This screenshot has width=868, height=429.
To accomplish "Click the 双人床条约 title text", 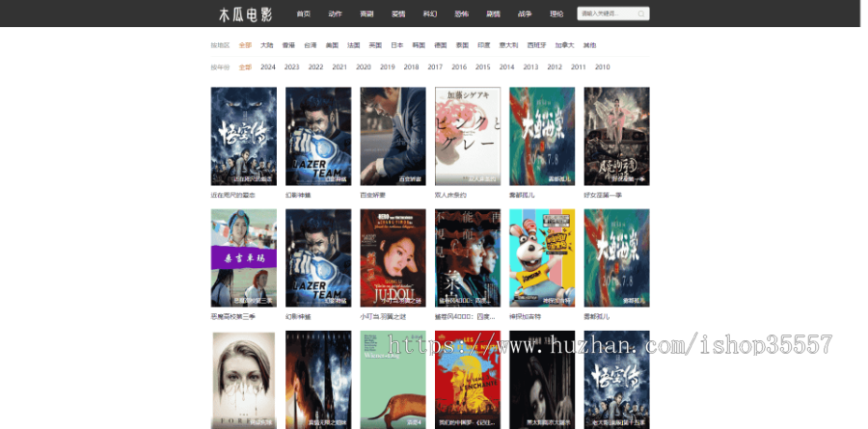I will tap(450, 196).
